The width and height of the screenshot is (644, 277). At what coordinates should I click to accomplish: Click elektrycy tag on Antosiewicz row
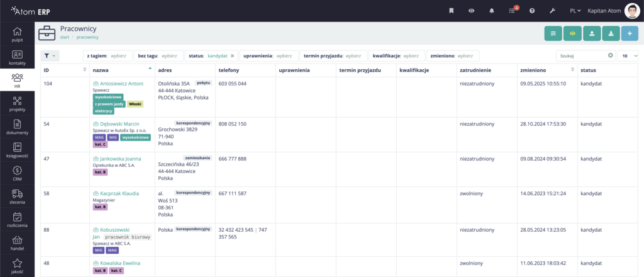[x=104, y=111]
